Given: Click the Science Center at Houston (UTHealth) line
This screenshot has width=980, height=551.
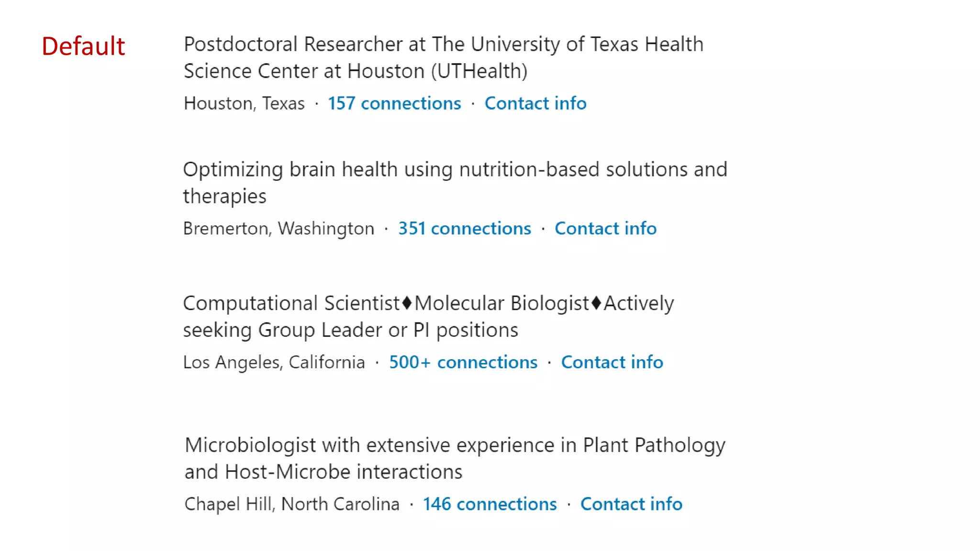Looking at the screenshot, I should tap(355, 71).
